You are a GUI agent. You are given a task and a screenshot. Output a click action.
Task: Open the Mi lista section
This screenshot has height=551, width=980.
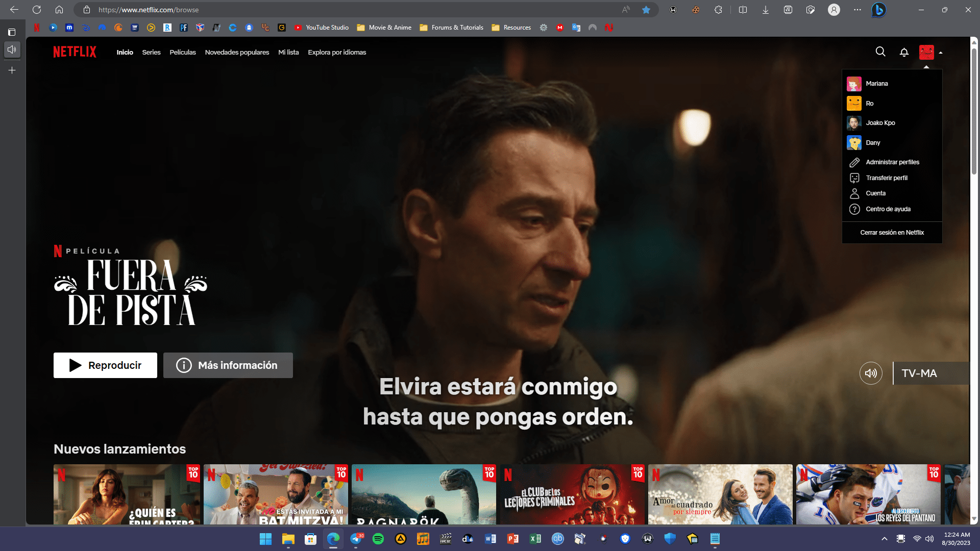pyautogui.click(x=288, y=53)
